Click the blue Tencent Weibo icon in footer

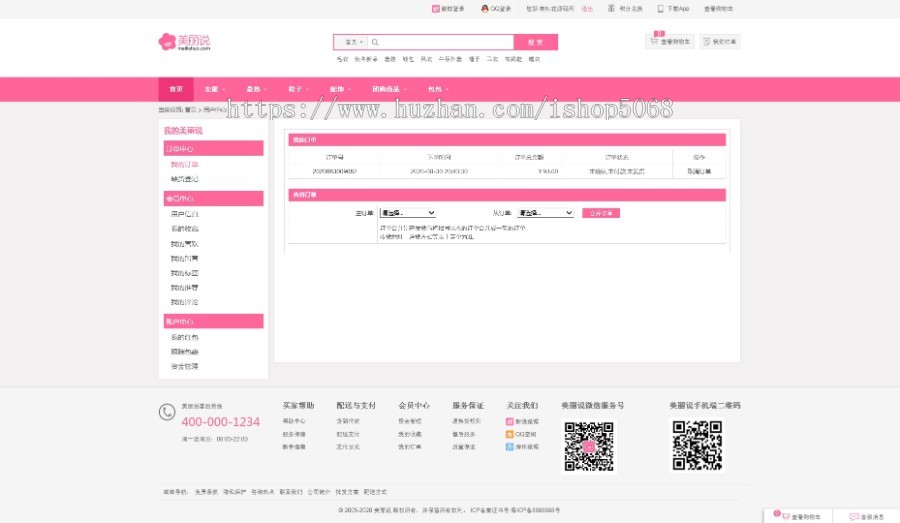(x=509, y=447)
